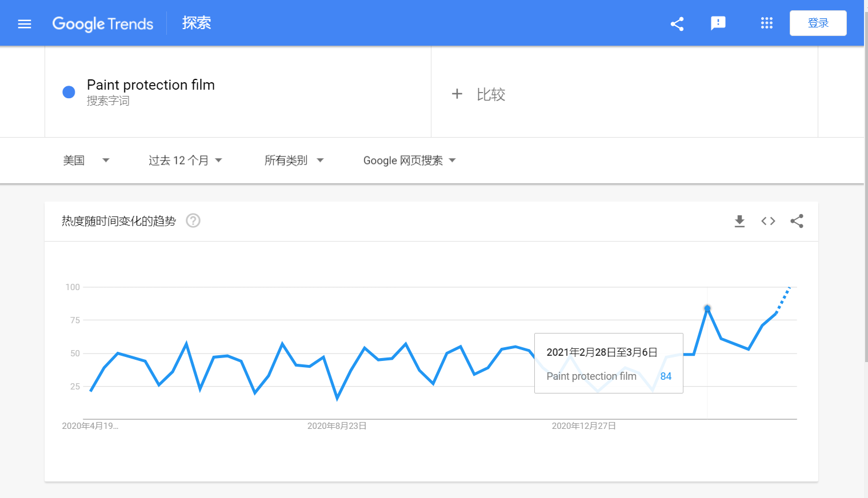Click the plus icon to add comparison
Screen dimensions: 868x498
(457, 94)
